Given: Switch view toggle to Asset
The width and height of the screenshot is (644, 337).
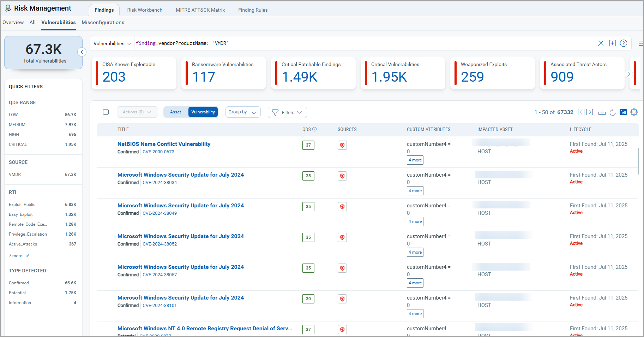Looking at the screenshot, I should [175, 112].
